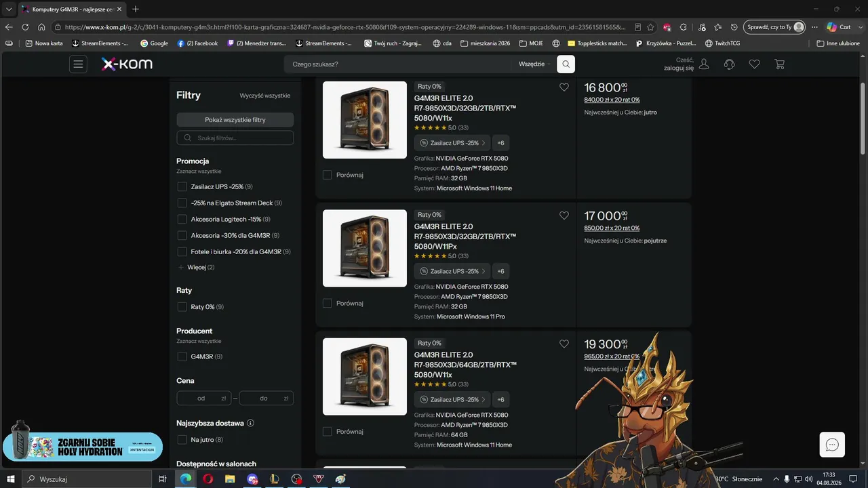The height and width of the screenshot is (488, 868).
Task: Reload the page
Action: point(25,27)
